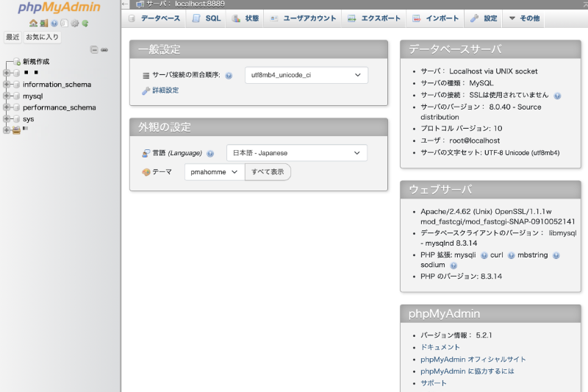The image size is (588, 392).
Task: Click the phpMyAdmin logo
Action: 59,7
